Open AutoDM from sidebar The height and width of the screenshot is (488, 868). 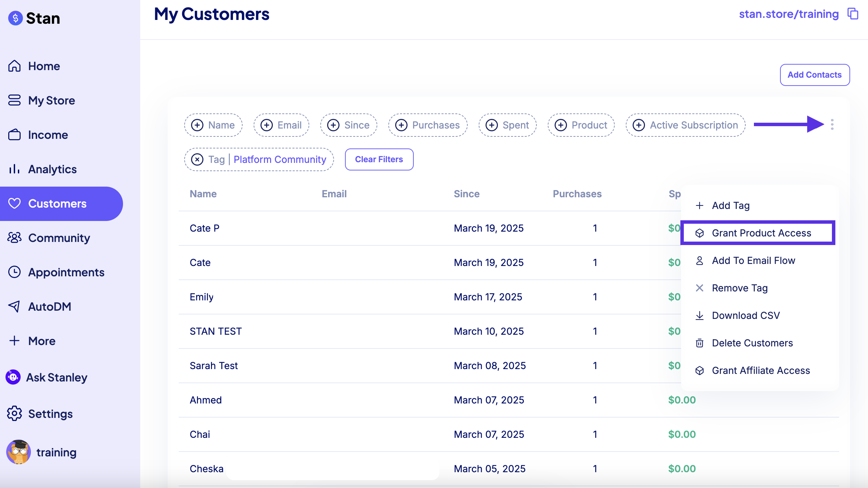[39, 307]
